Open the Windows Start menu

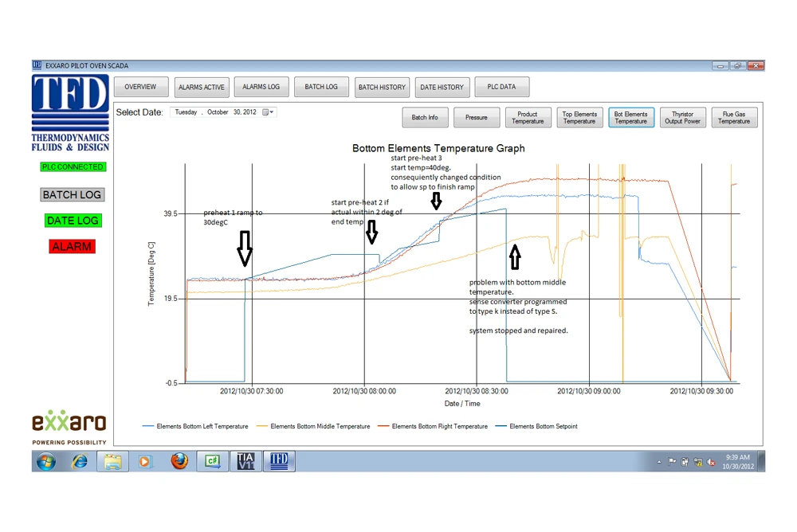46,461
